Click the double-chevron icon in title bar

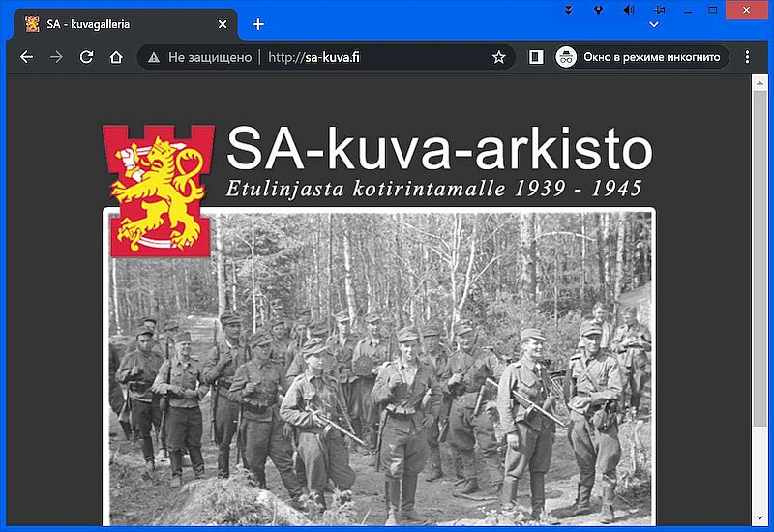point(569,10)
